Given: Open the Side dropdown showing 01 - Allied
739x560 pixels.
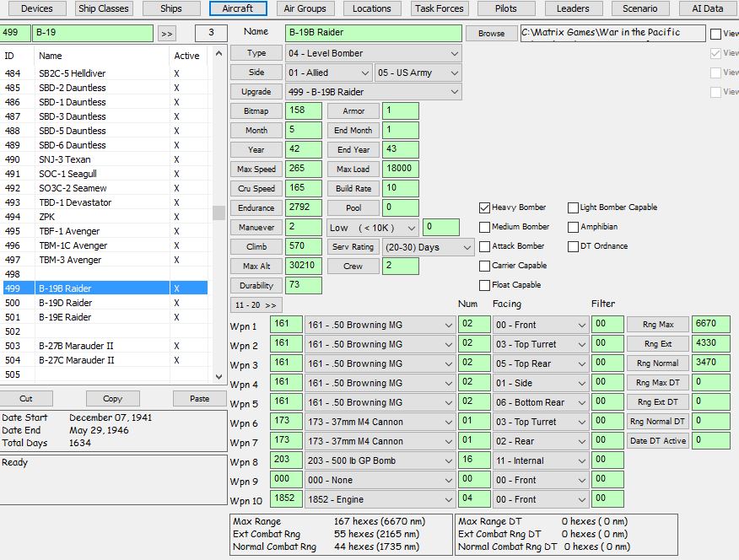Looking at the screenshot, I should (329, 73).
